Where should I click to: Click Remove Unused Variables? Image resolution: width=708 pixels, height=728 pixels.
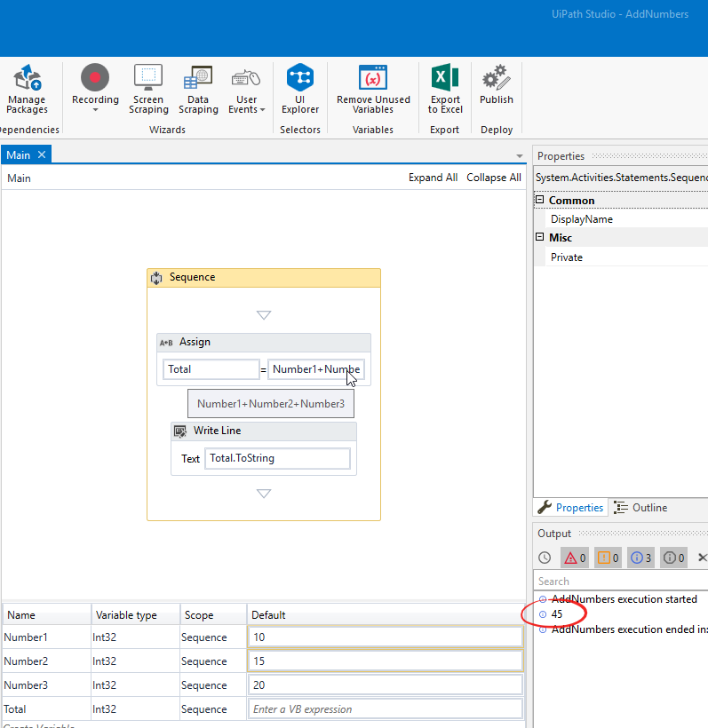click(373, 90)
